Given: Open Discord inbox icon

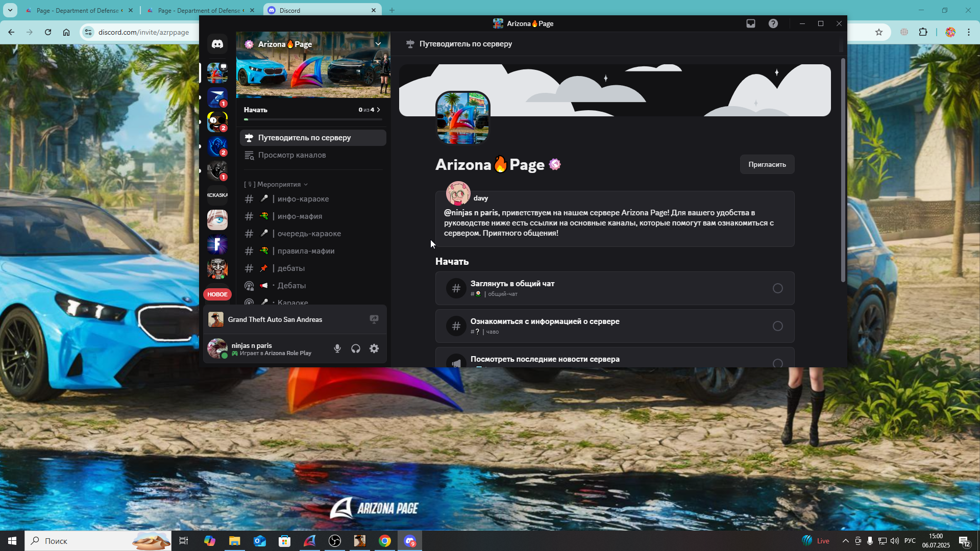Looking at the screenshot, I should tap(750, 23).
